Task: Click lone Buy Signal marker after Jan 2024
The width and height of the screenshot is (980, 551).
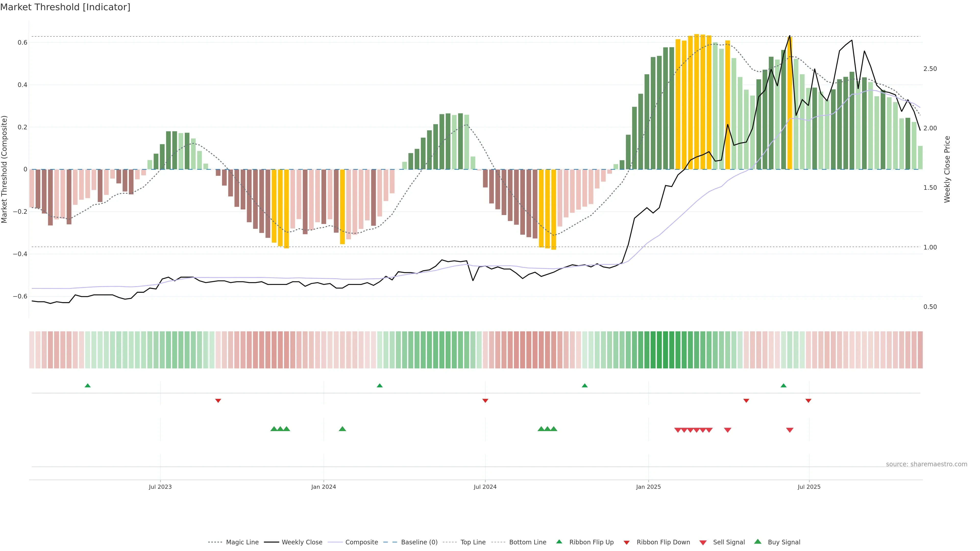Action: (342, 429)
